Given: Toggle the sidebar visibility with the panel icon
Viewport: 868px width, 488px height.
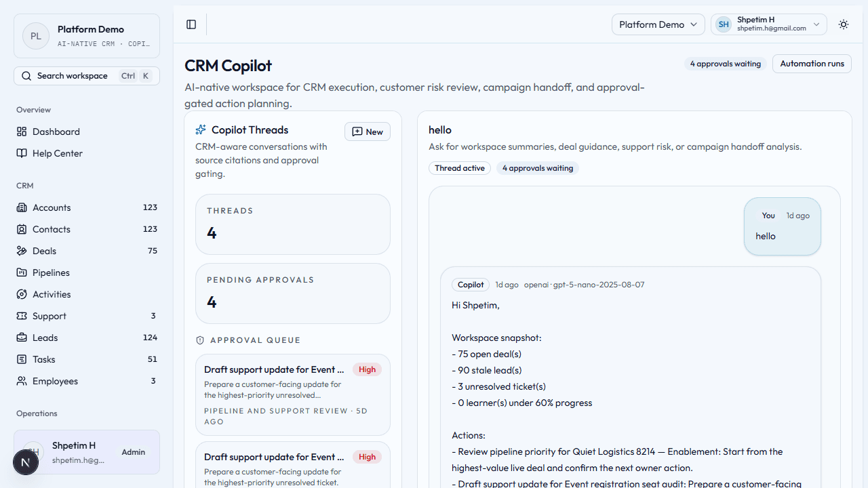Looking at the screenshot, I should [x=191, y=24].
